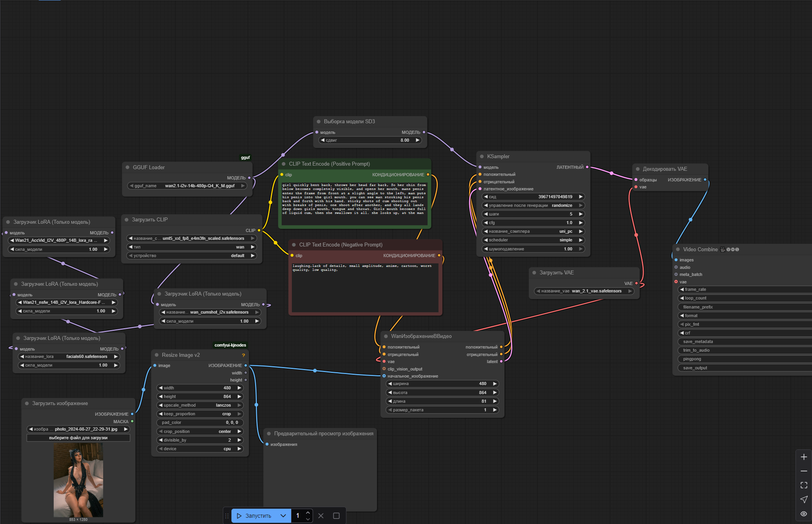Grab the dotted drag handle of the run toolbar
This screenshot has width=812, height=524.
tap(227, 516)
